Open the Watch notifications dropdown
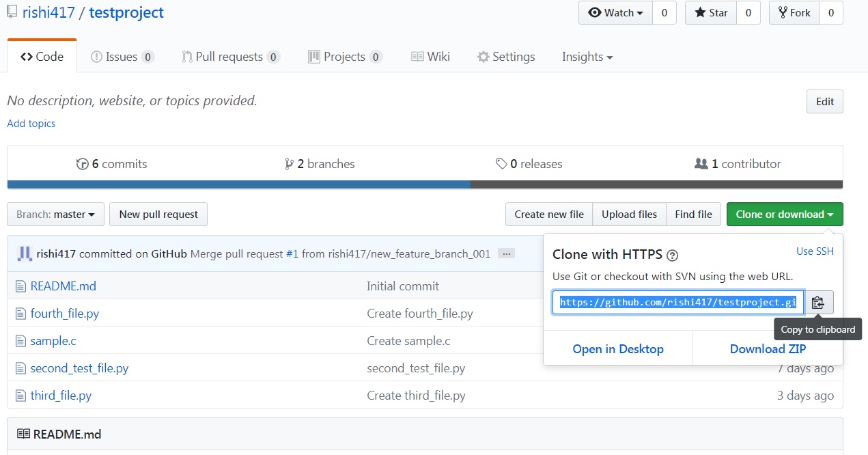The height and width of the screenshot is (455, 868). pyautogui.click(x=615, y=13)
